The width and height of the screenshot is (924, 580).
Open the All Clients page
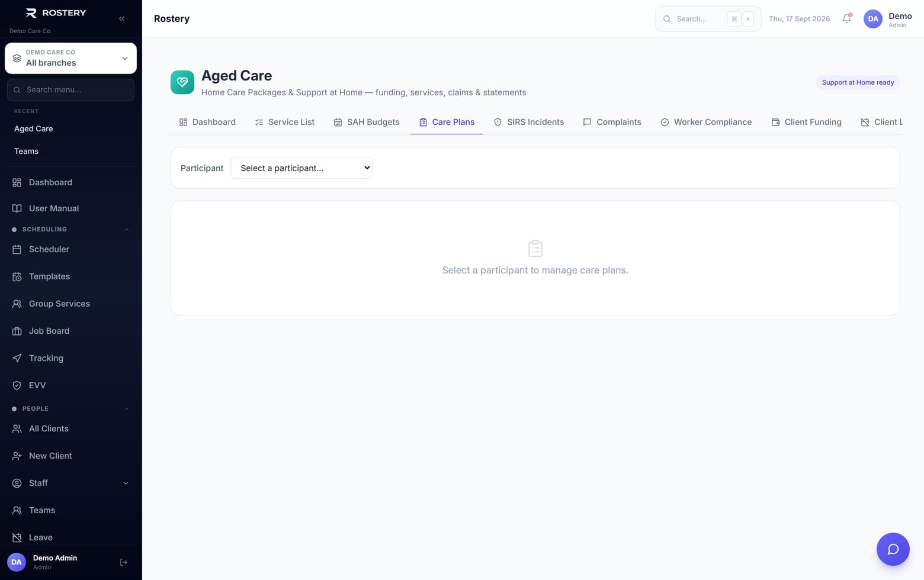click(x=70, y=428)
